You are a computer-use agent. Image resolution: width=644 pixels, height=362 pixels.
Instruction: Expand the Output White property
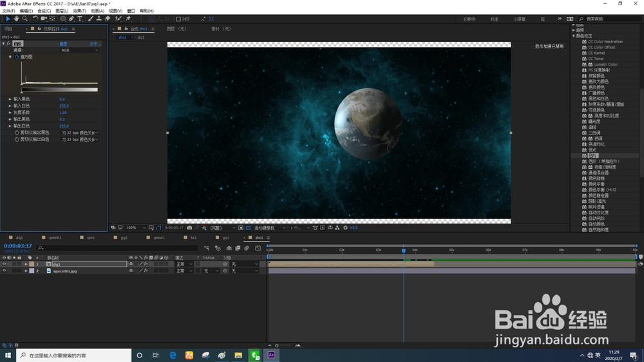click(x=10, y=126)
